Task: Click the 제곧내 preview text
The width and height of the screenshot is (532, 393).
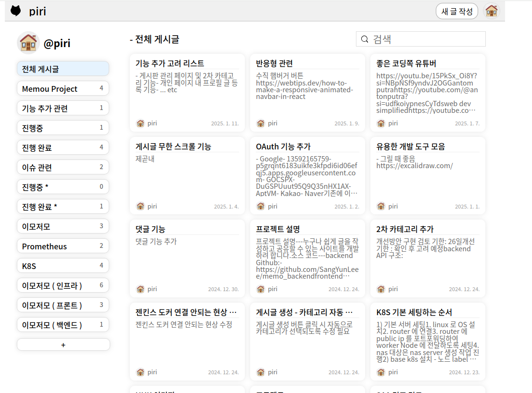Action: 145,159
